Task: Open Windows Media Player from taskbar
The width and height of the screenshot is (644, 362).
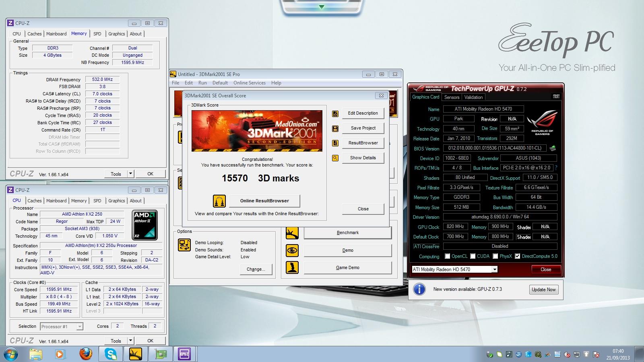Action: tap(60, 354)
